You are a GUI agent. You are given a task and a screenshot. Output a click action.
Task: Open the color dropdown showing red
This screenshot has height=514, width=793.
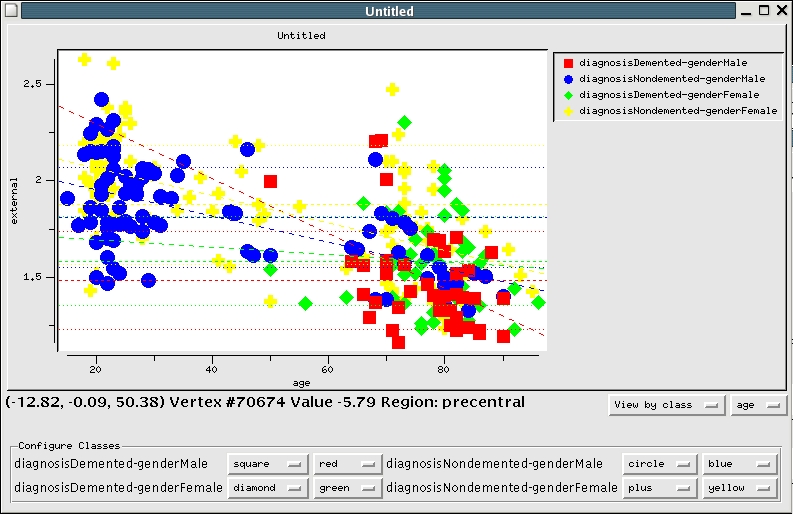(346, 464)
